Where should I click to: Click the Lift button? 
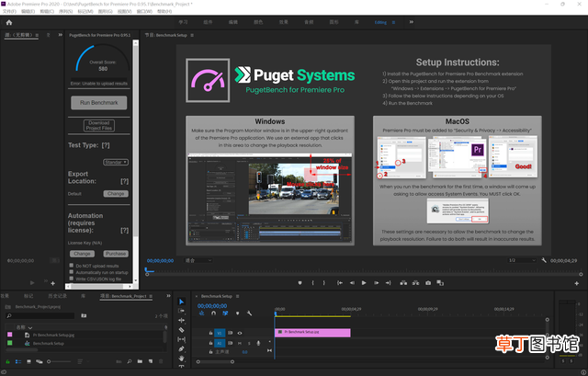[403, 283]
